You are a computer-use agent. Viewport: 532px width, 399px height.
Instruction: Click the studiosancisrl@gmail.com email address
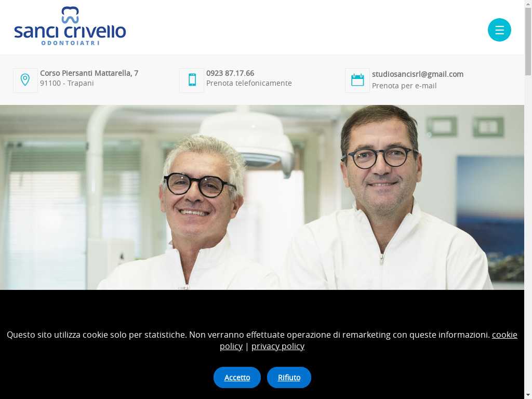(x=418, y=74)
